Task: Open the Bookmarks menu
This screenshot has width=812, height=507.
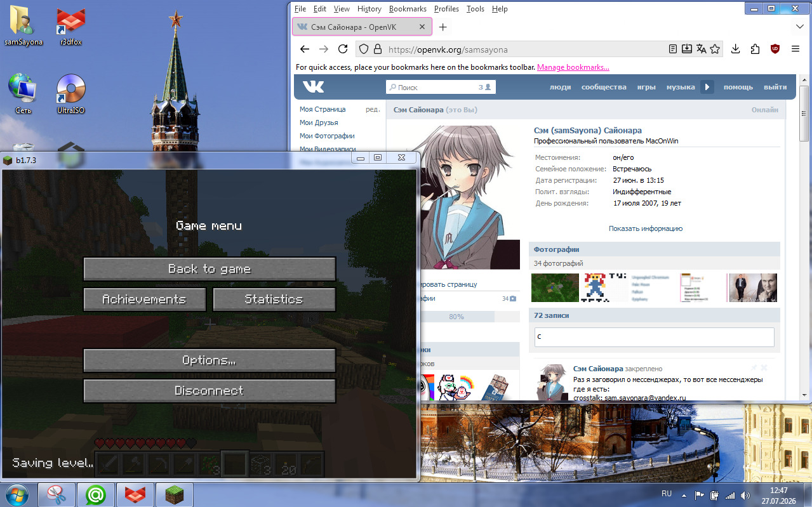Action: tap(408, 9)
